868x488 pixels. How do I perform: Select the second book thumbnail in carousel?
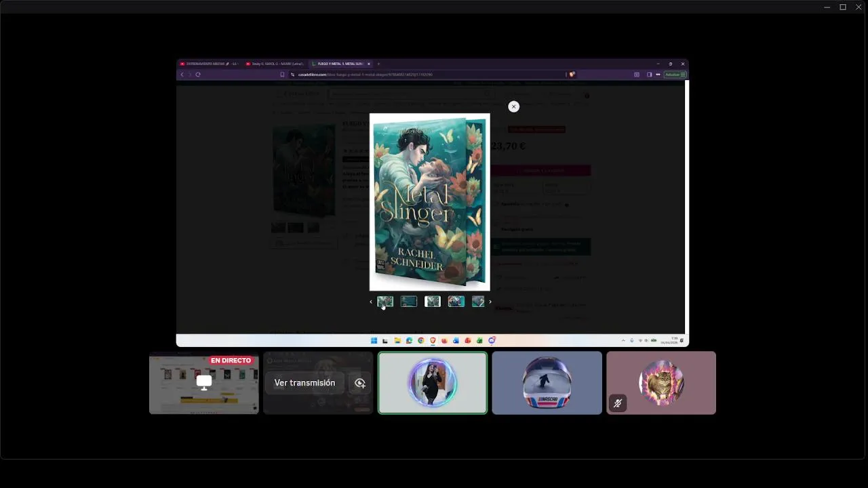(409, 302)
